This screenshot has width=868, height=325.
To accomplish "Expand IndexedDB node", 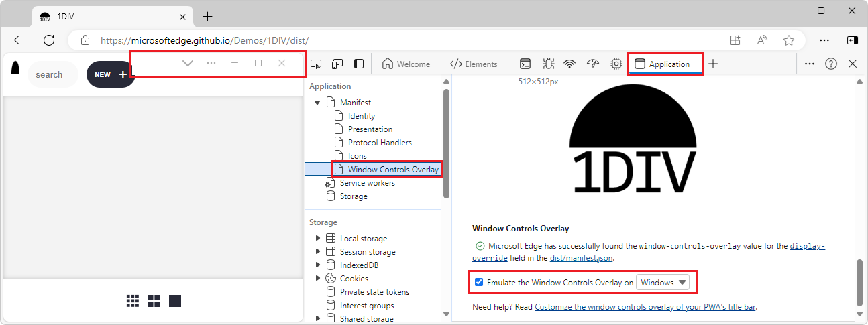I will click(318, 265).
